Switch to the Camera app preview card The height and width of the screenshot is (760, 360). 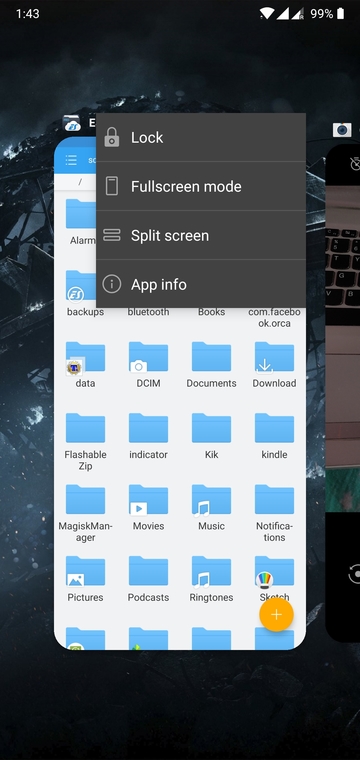[x=343, y=393]
